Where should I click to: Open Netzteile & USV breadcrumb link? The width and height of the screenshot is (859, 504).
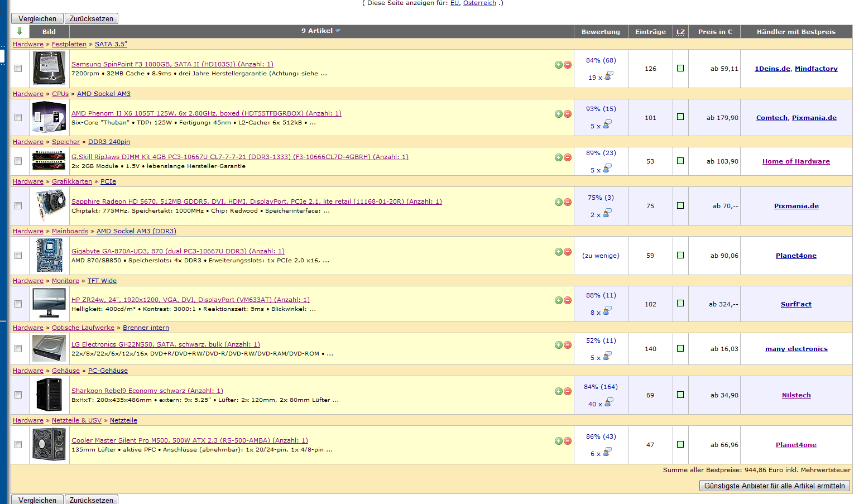(x=76, y=420)
